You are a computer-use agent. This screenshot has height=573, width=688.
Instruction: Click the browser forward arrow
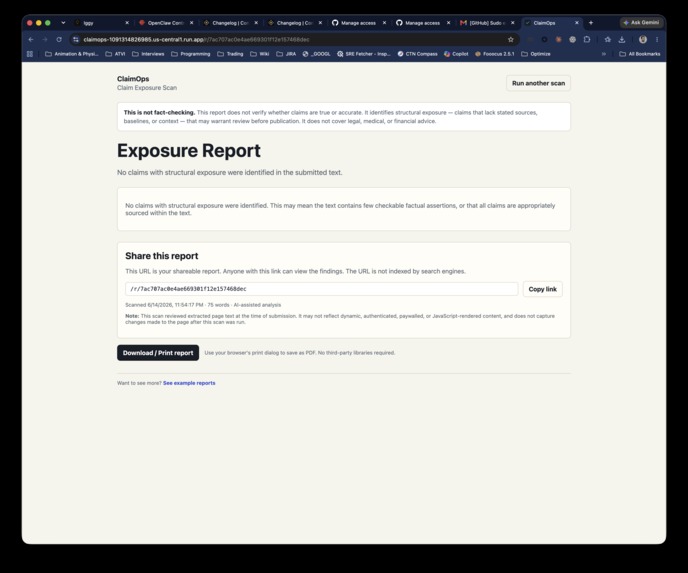pyautogui.click(x=45, y=39)
